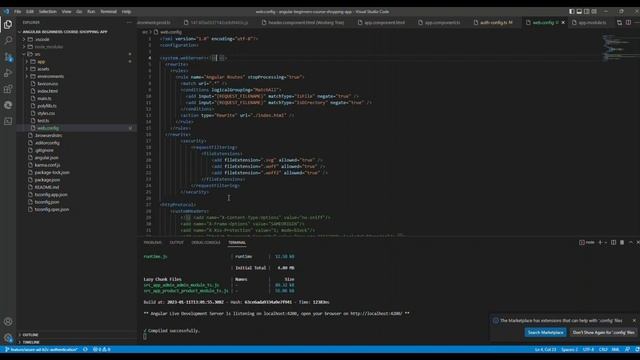Viewport: 640px width, 360px height.
Task: Click Search Marketplace button
Action: pos(545,332)
